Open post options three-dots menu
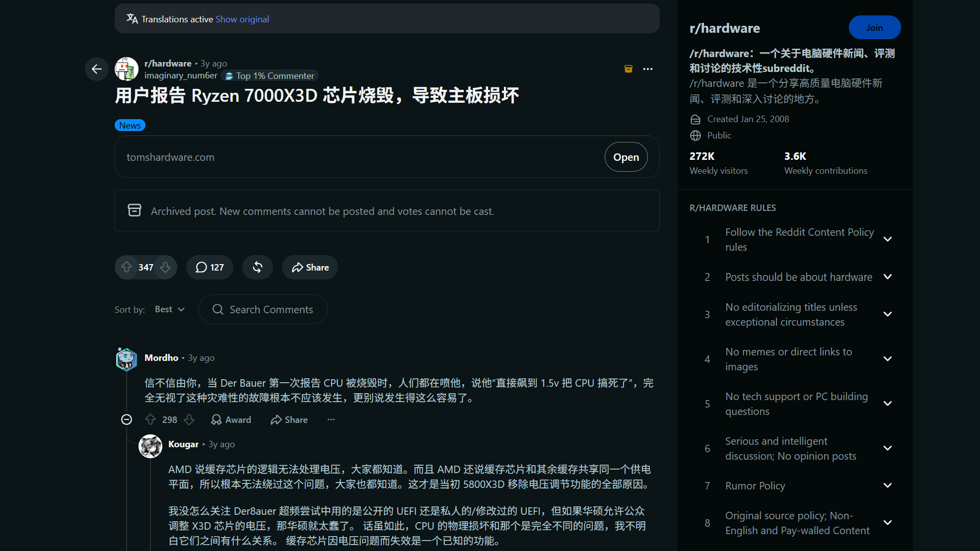Viewport: 980px width, 551px height. tap(648, 69)
